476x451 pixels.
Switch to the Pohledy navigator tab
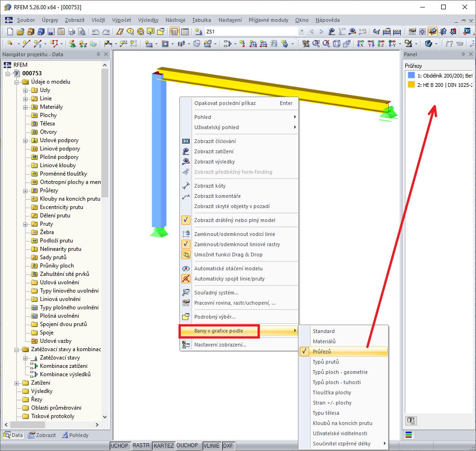(x=75, y=435)
